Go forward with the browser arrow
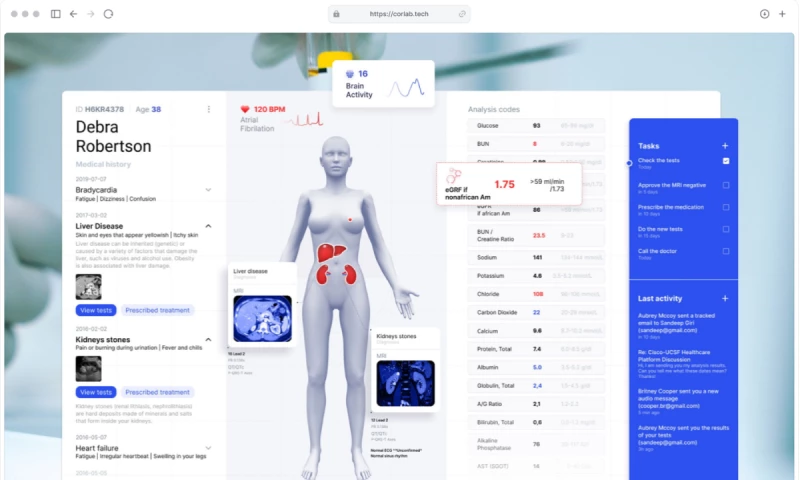Image resolution: width=800 pixels, height=480 pixels. 91,14
